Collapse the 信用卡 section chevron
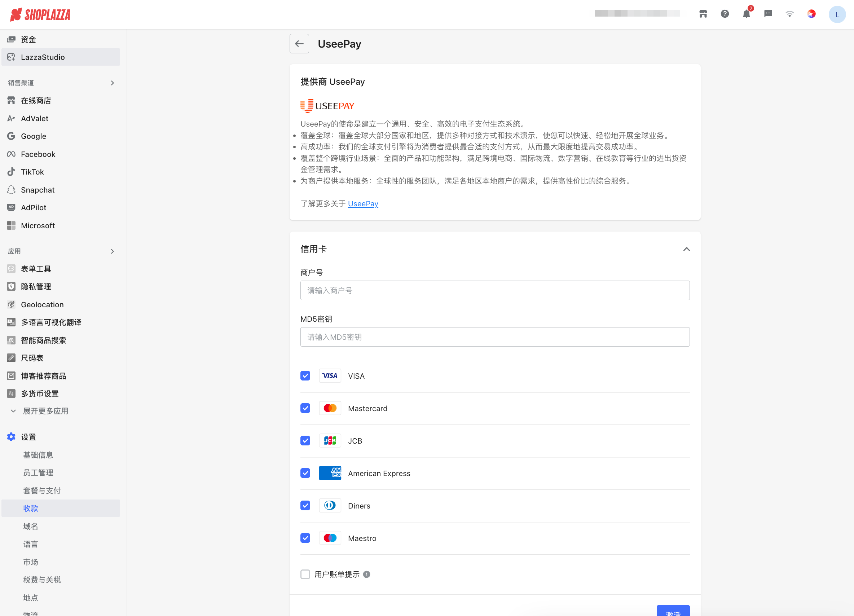This screenshot has height=616, width=854. tap(686, 249)
